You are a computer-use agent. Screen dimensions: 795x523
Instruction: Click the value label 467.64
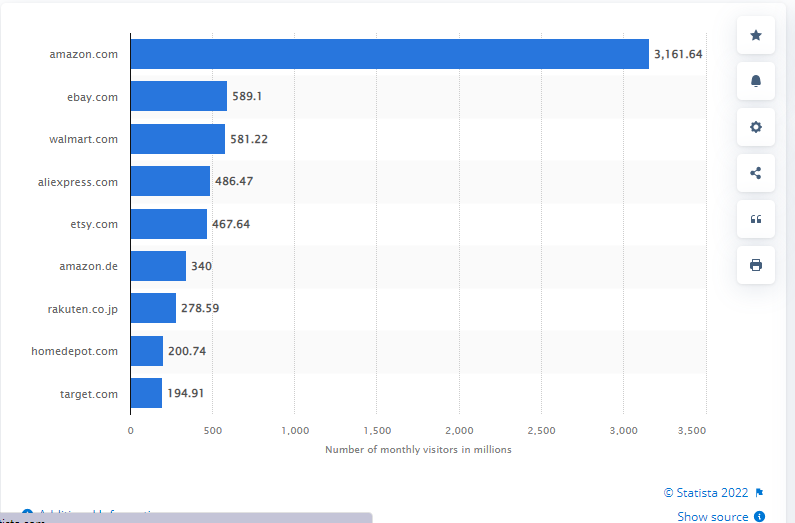tap(231, 224)
